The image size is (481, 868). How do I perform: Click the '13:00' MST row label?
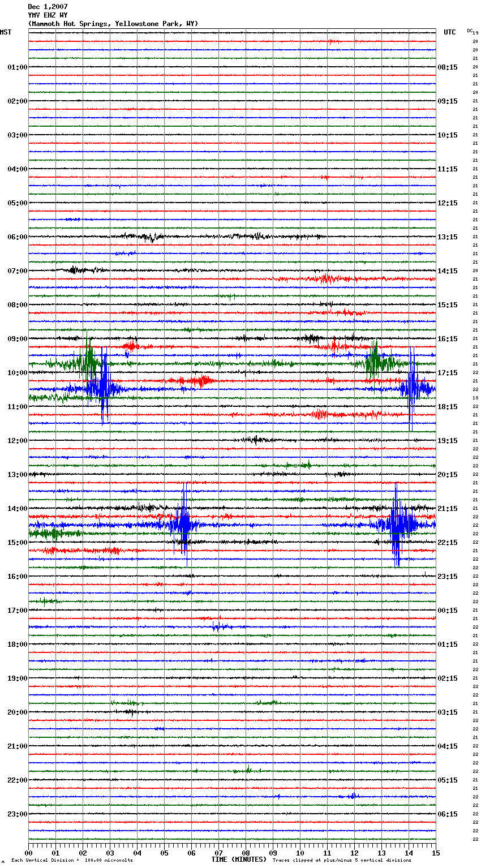[x=18, y=475]
